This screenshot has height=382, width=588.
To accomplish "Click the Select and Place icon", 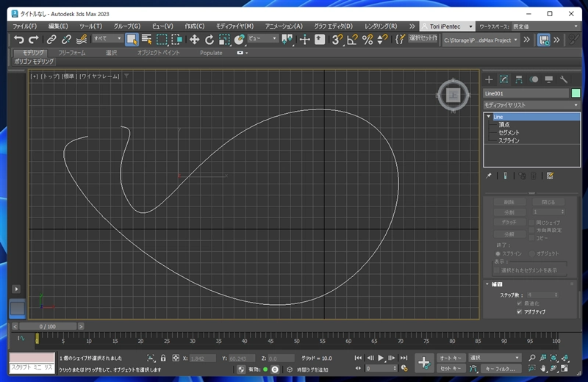I will pos(240,40).
